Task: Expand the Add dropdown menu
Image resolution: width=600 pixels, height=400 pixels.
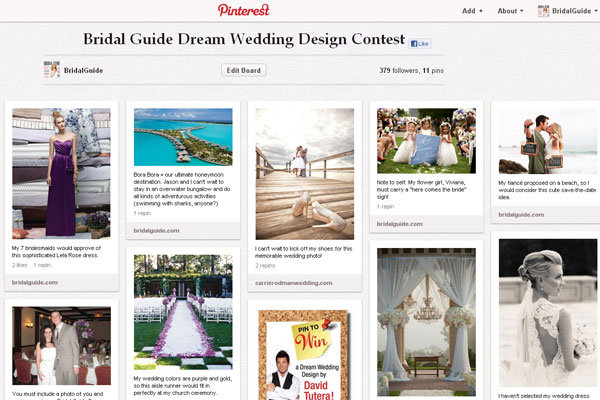Action: click(472, 11)
